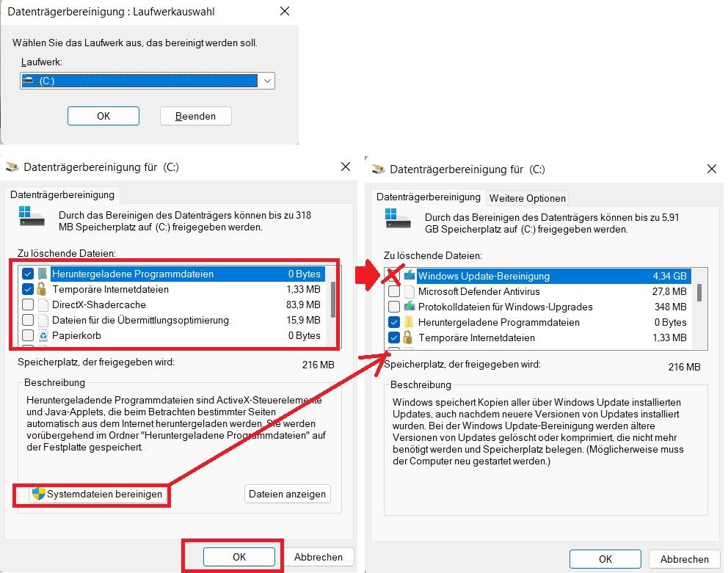
Task: Click the 348 MB size value
Action: [x=671, y=307]
